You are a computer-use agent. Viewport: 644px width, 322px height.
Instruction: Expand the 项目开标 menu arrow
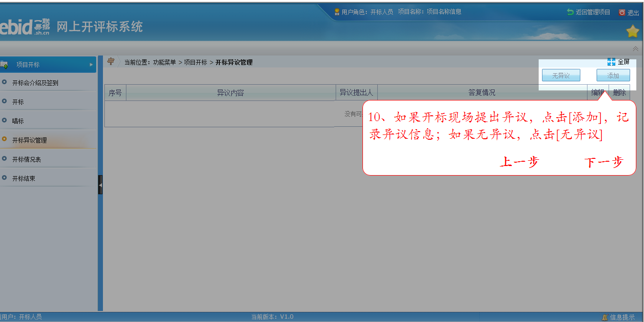coord(91,65)
